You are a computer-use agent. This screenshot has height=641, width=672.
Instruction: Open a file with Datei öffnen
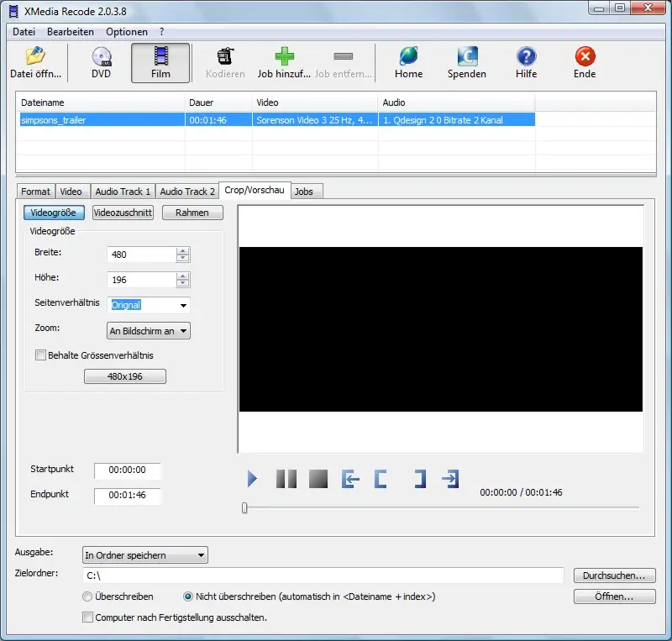34,61
